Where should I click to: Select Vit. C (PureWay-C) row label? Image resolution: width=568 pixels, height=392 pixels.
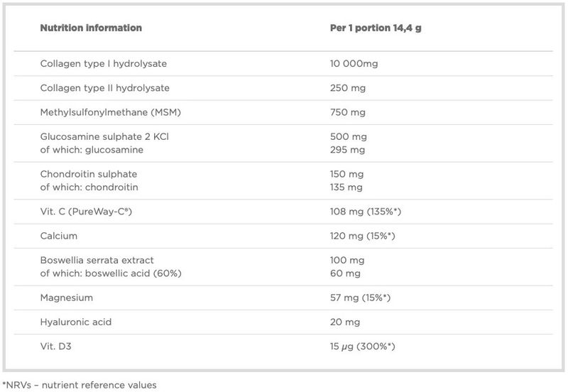point(86,212)
